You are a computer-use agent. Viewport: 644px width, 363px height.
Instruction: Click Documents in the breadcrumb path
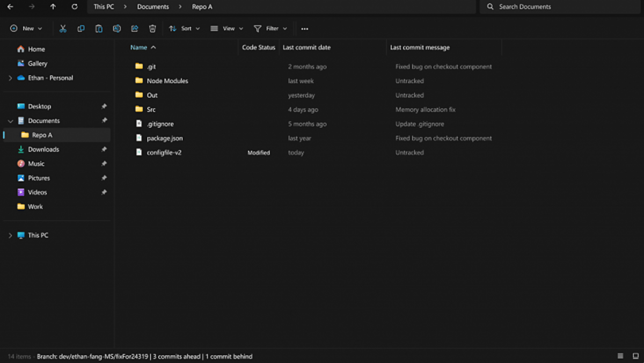pos(153,7)
